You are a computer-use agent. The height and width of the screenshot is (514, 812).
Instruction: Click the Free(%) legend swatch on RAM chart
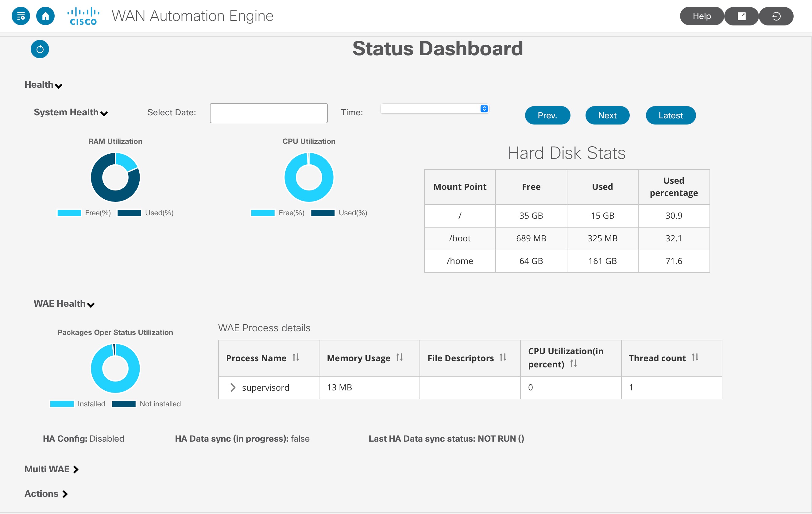pyautogui.click(x=69, y=213)
